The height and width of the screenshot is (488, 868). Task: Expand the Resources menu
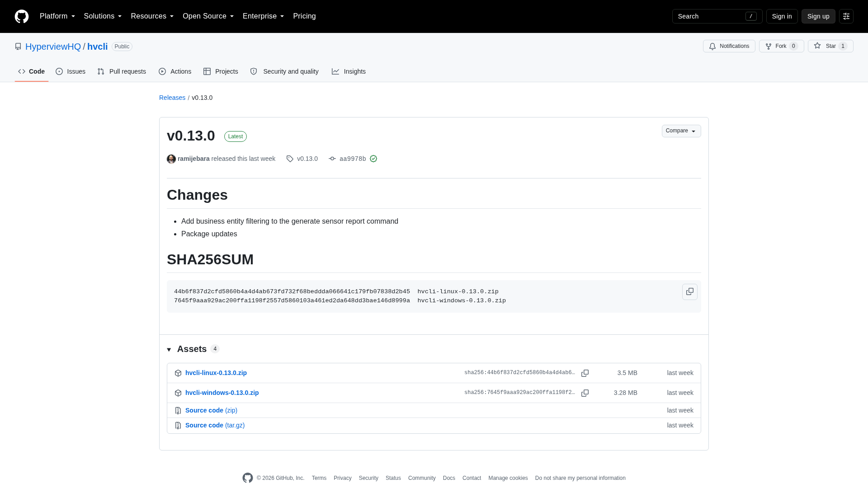click(x=152, y=16)
